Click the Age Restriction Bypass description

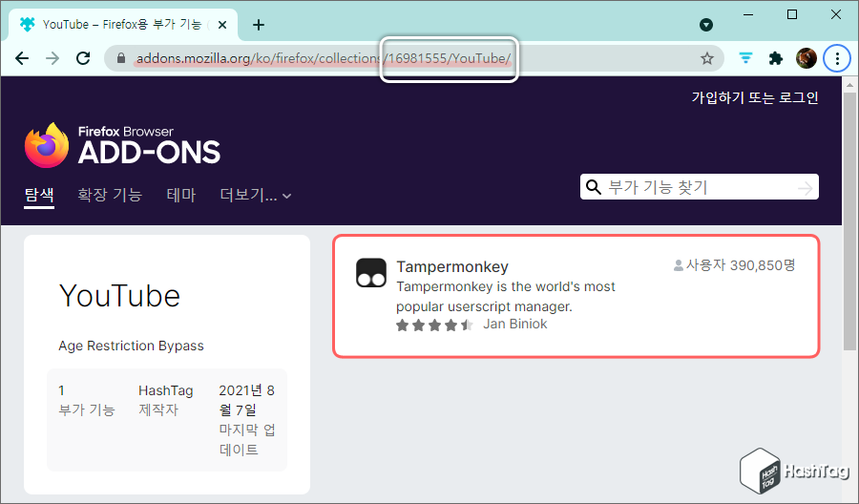click(x=131, y=346)
